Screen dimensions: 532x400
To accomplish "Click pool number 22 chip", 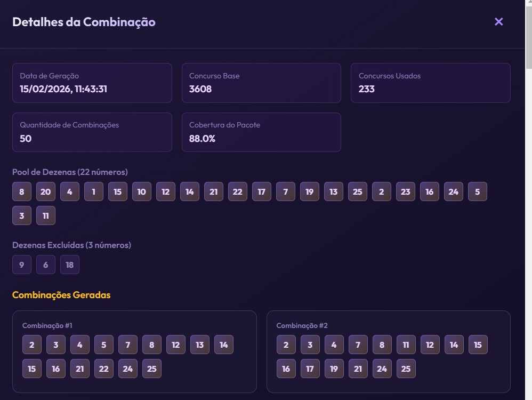I will [238, 191].
